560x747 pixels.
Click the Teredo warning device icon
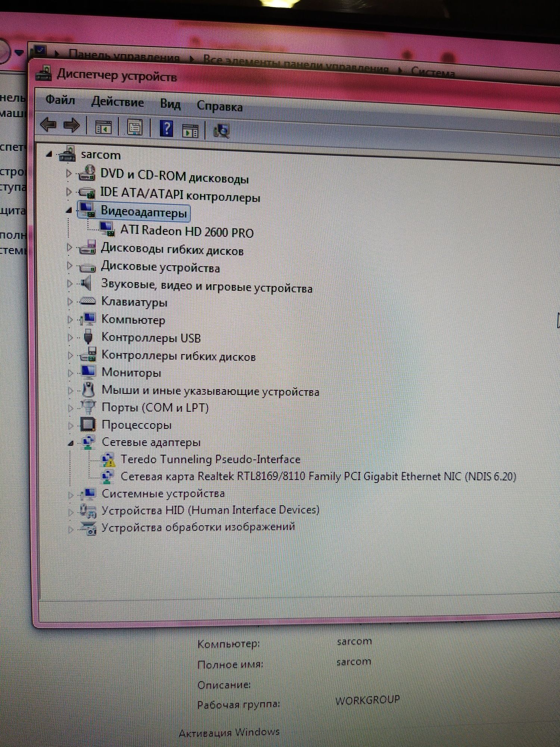pyautogui.click(x=108, y=459)
